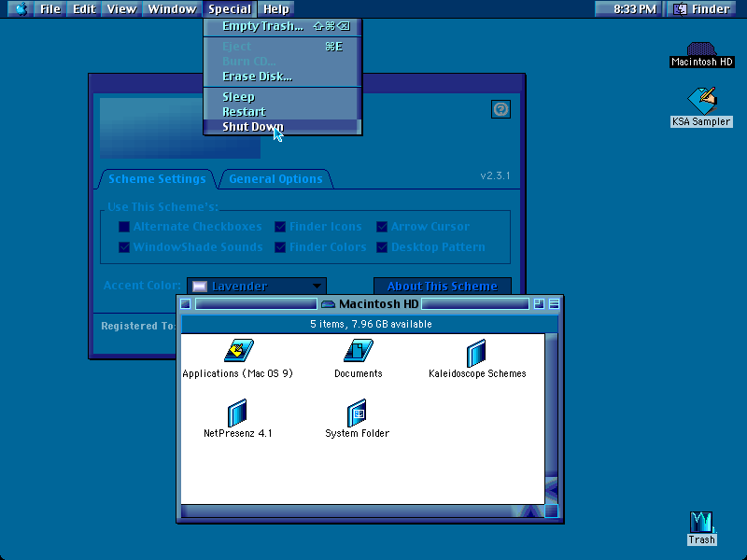The height and width of the screenshot is (560, 747).
Task: Click the help question mark icon in Kaleidoscope window
Action: pos(500,109)
